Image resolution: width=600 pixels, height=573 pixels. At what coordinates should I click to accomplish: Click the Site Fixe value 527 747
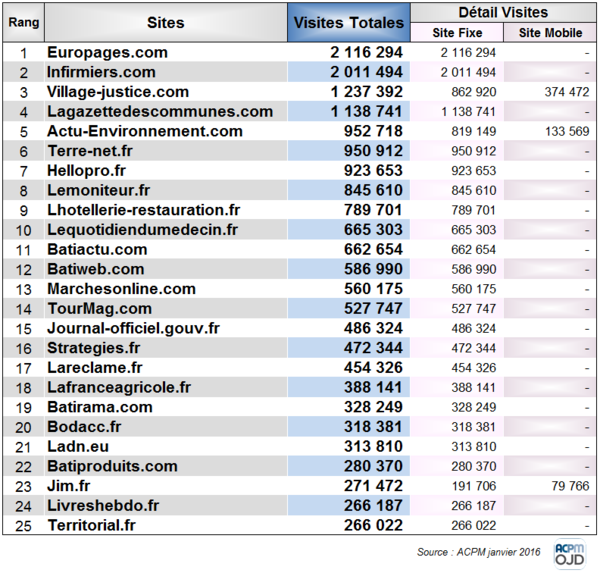click(x=474, y=309)
